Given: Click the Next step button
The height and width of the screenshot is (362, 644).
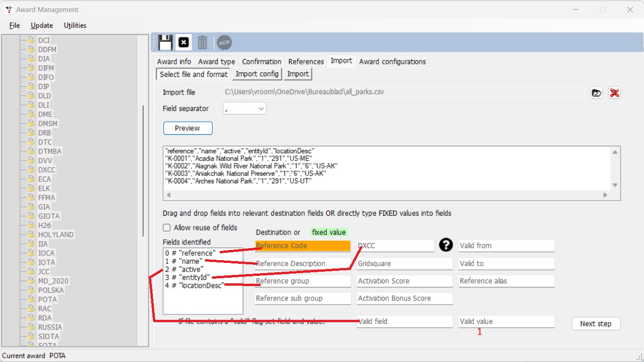Looking at the screenshot, I should pyautogui.click(x=596, y=324).
